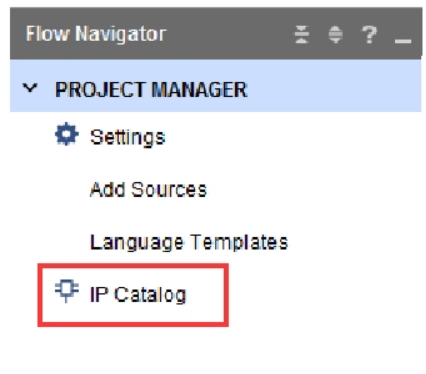Open Flow Navigator help question mark
The image size is (426, 374).
pos(369,34)
